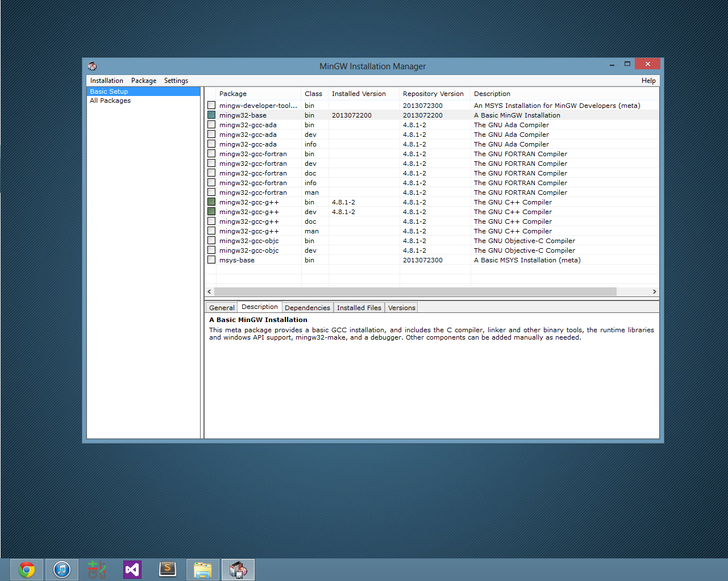Viewport: 728px width, 581px height.
Task: Open Sublime Text from the taskbar
Action: click(168, 570)
